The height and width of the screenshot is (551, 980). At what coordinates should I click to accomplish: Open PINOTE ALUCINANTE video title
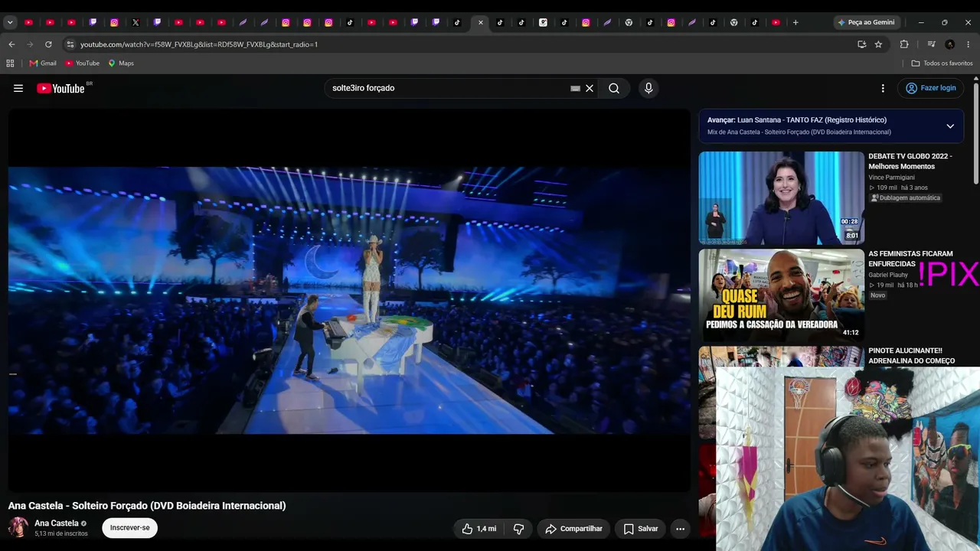pos(911,356)
